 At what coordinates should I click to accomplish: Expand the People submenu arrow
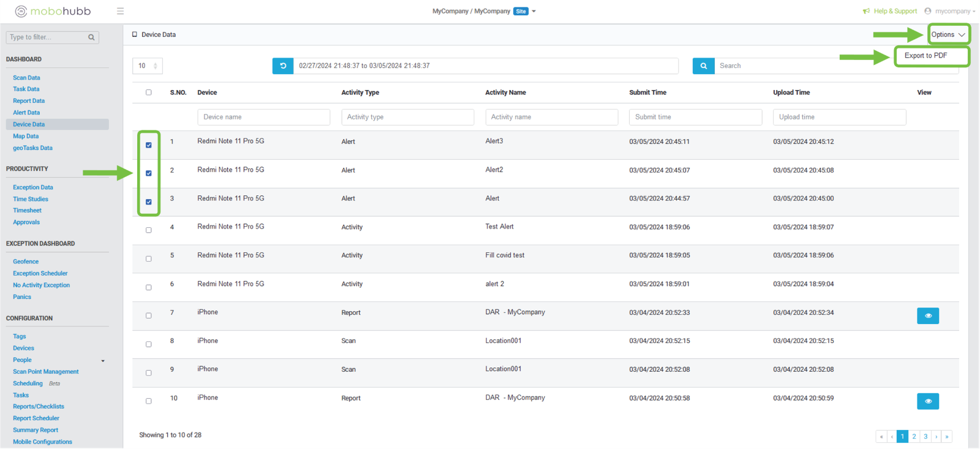pyautogui.click(x=103, y=361)
